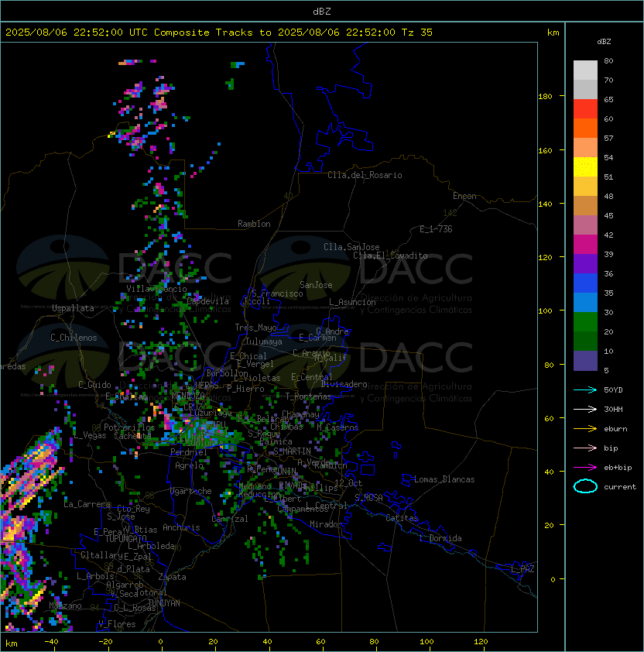This screenshot has height=652, width=644.
Task: Click the '50YD' legend label
Action: pyautogui.click(x=613, y=390)
